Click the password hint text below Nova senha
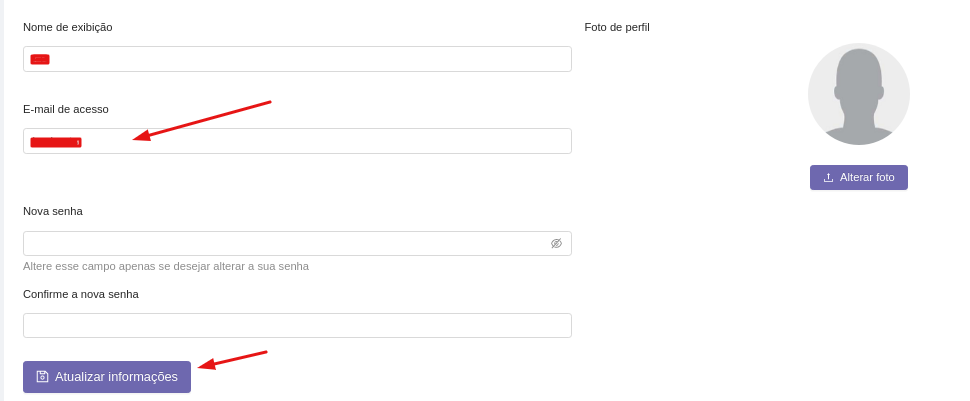The width and height of the screenshot is (970, 401). (166, 266)
